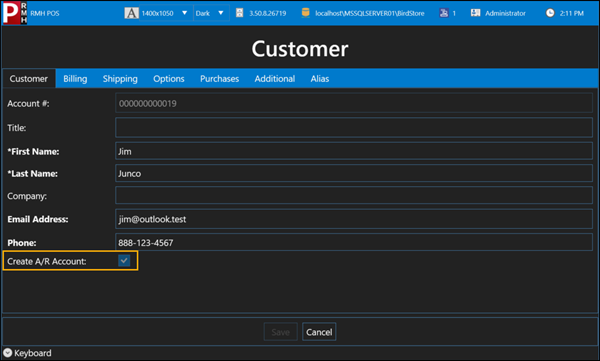Open the 1400x1050 resolution dropdown
The width and height of the screenshot is (600, 361).
point(165,13)
